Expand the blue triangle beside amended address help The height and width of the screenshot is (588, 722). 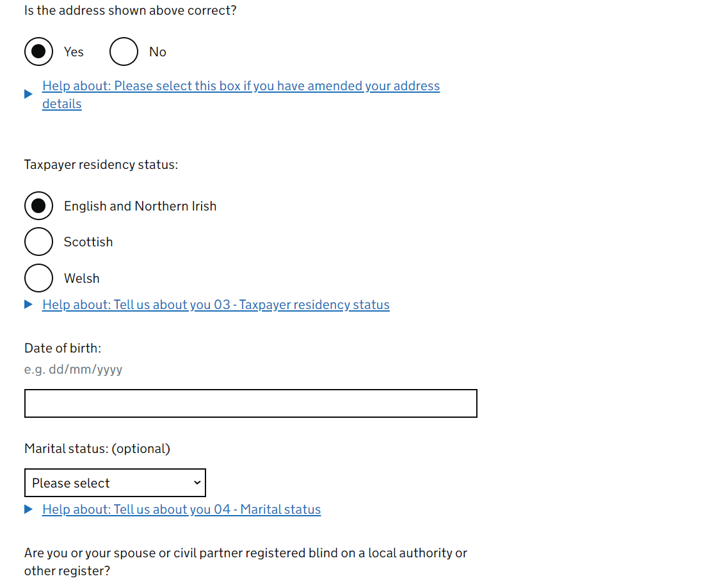coord(29,95)
